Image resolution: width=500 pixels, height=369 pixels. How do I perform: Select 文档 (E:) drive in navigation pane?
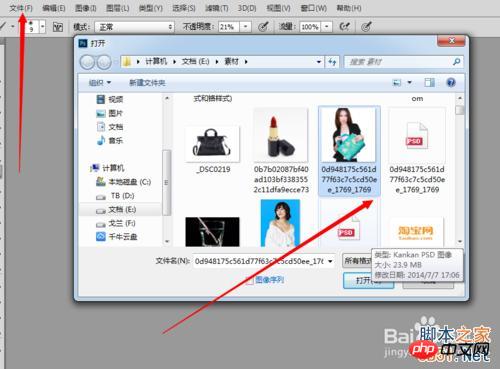tap(116, 210)
